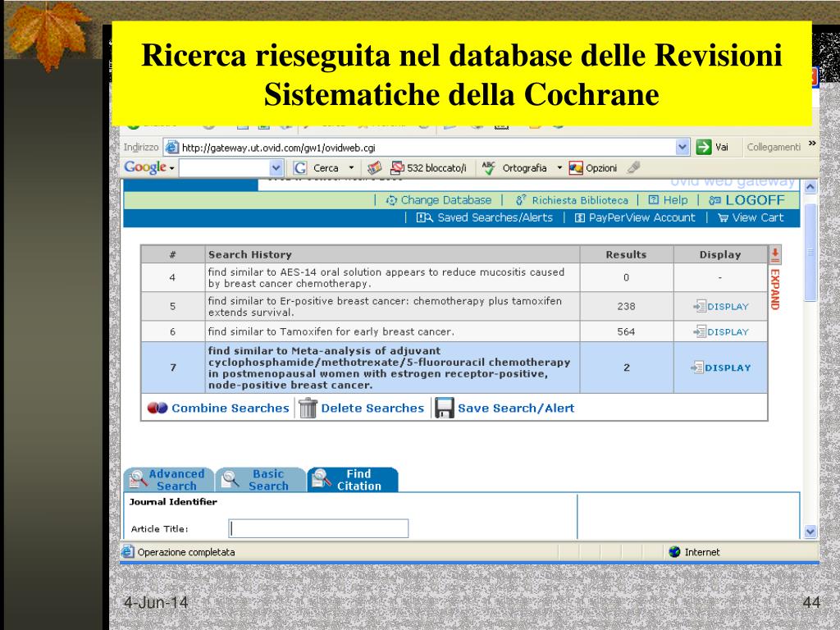Viewport: 840px width, 630px height.
Task: Open the Cerca dropdown arrow
Action: click(x=351, y=168)
